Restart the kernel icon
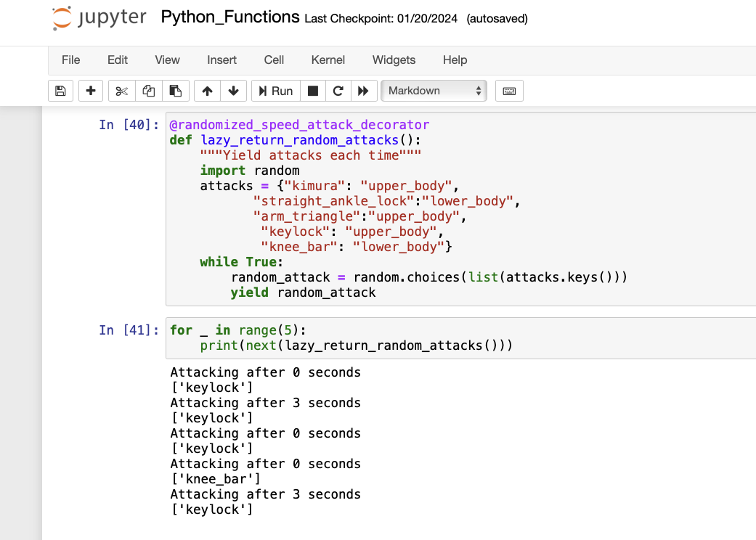756x540 pixels. tap(338, 91)
